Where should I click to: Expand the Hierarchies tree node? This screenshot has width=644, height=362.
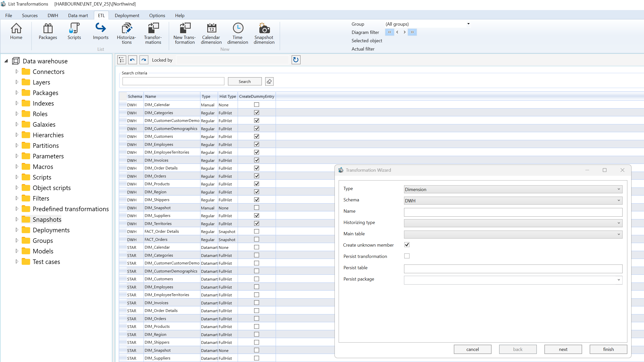(17, 135)
